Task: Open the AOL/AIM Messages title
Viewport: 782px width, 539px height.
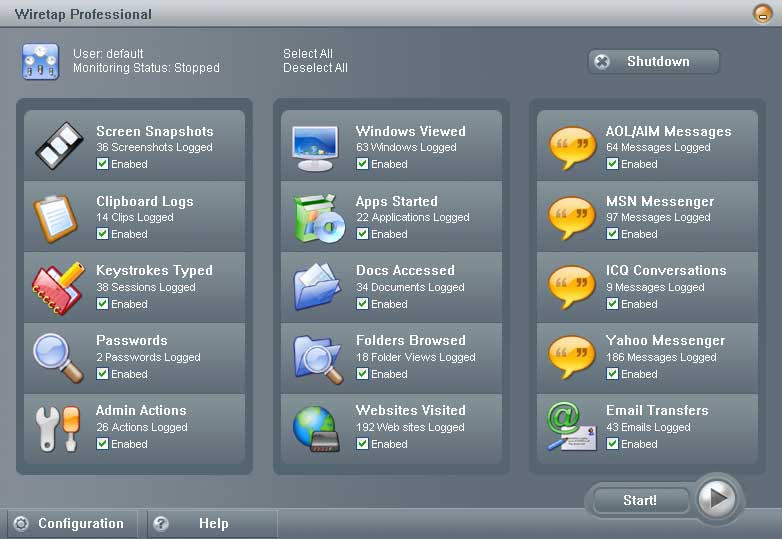Action: click(668, 131)
